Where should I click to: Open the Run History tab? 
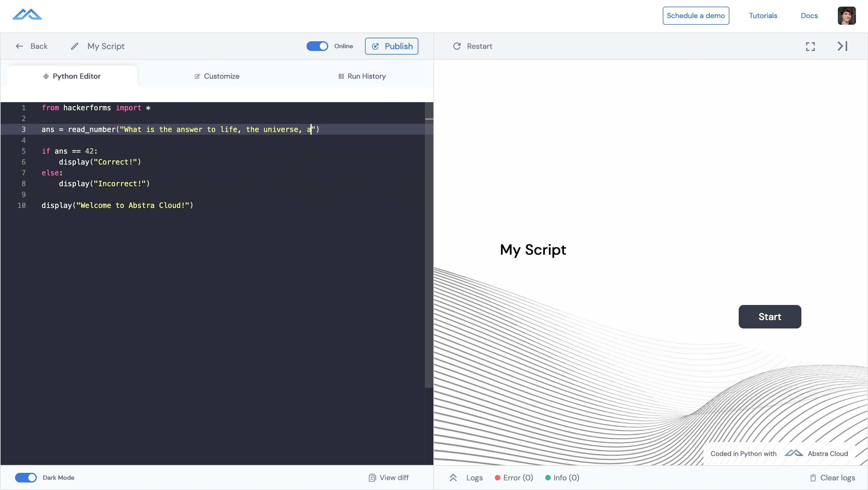362,76
